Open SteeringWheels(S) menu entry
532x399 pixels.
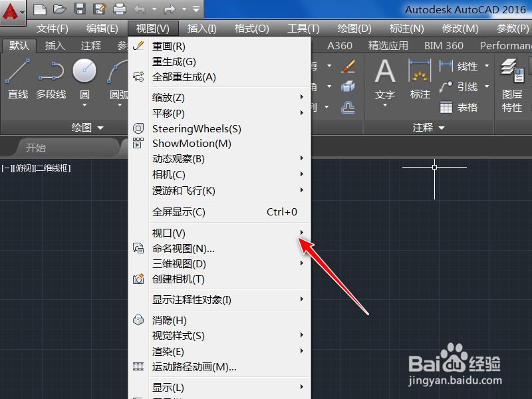coord(219,128)
